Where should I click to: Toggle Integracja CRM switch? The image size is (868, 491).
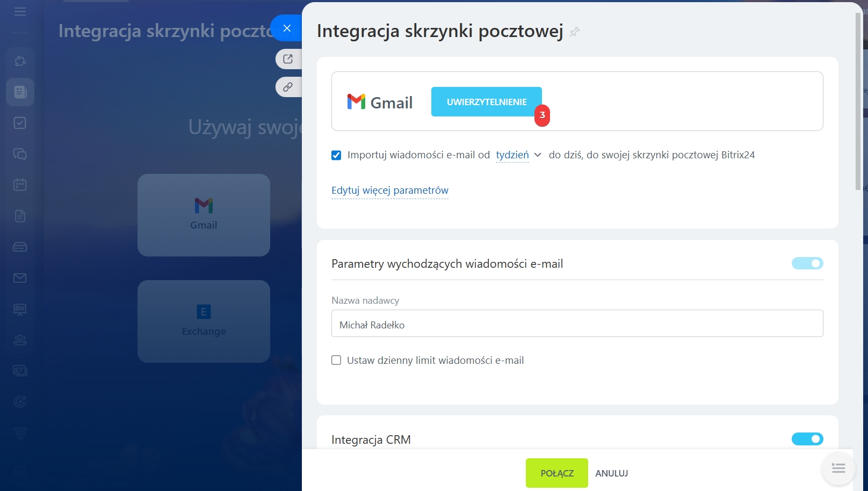[x=807, y=439]
